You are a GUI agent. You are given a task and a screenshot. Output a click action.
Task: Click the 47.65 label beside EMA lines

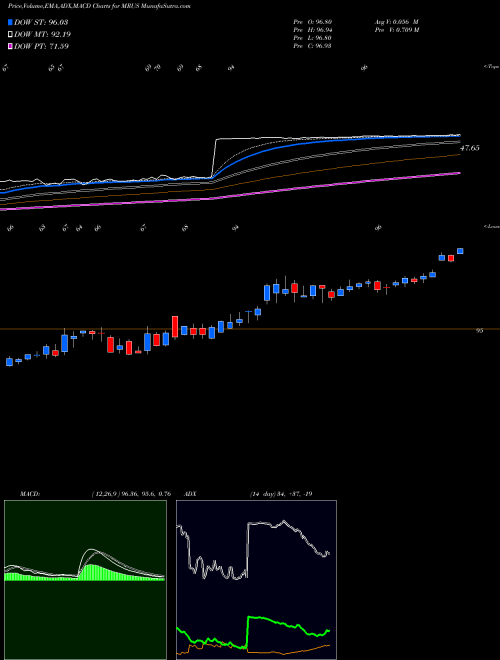point(470,148)
